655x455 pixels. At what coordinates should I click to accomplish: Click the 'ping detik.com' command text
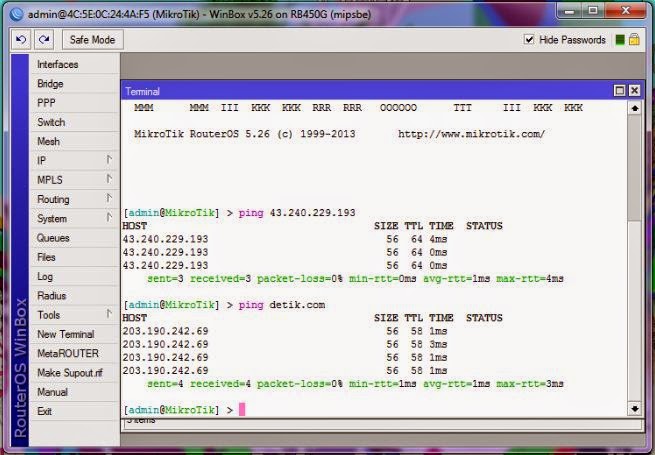(282, 305)
